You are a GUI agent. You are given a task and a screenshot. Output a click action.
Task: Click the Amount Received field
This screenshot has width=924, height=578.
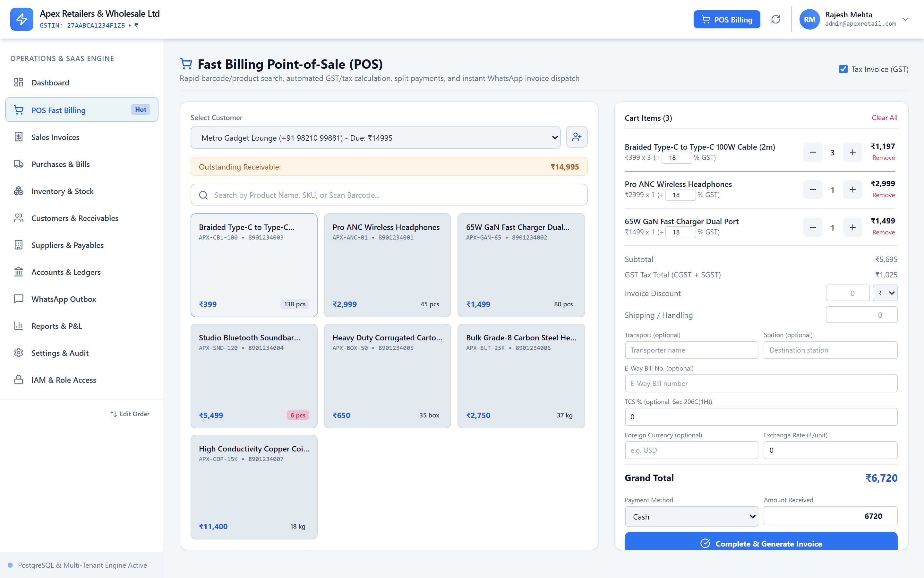coord(830,516)
